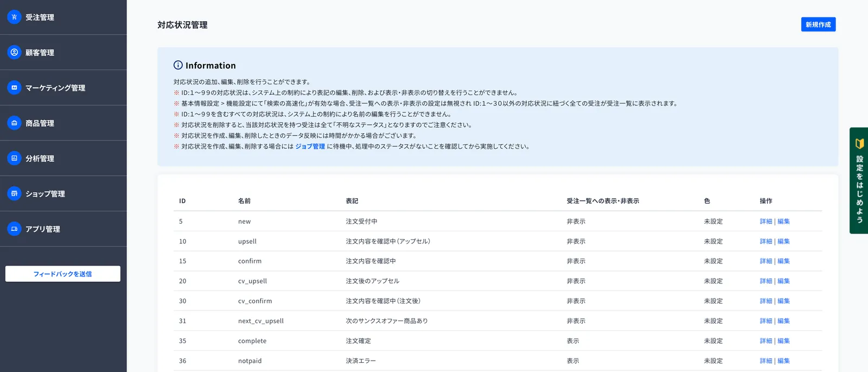
Task: Click 編集 in the cv_upsell row
Action: coord(783,281)
